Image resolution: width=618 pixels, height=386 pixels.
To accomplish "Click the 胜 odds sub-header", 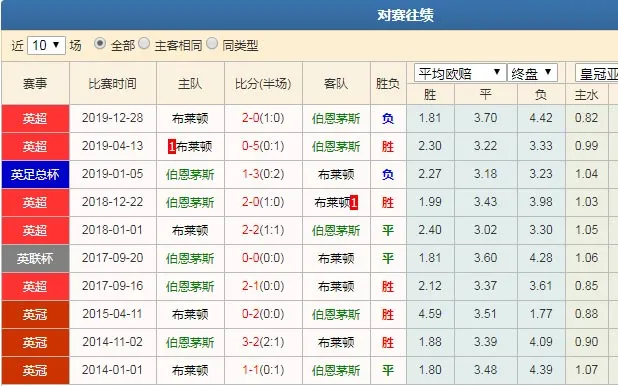I will tap(430, 95).
